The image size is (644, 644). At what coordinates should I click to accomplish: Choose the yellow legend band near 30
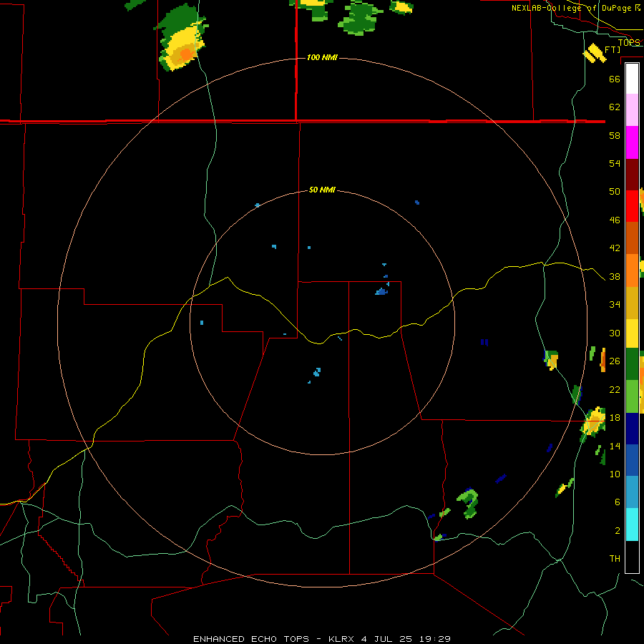[x=632, y=333]
